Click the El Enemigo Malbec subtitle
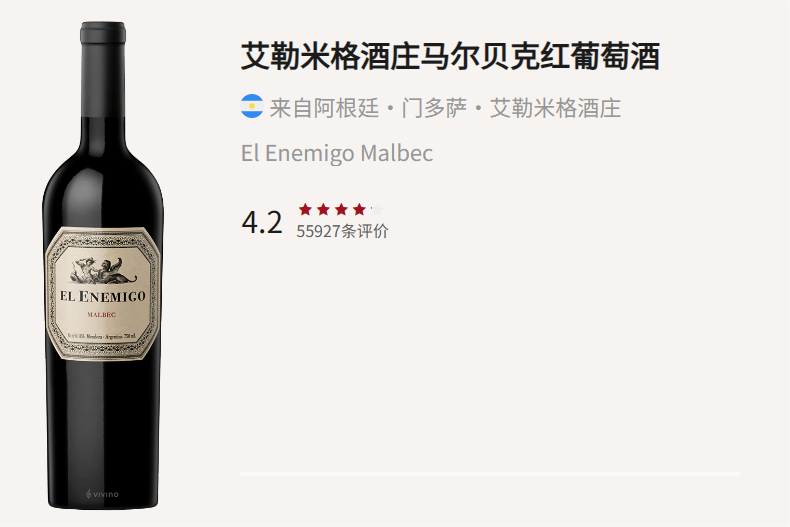Viewport: 790px width, 527px height. coord(337,153)
